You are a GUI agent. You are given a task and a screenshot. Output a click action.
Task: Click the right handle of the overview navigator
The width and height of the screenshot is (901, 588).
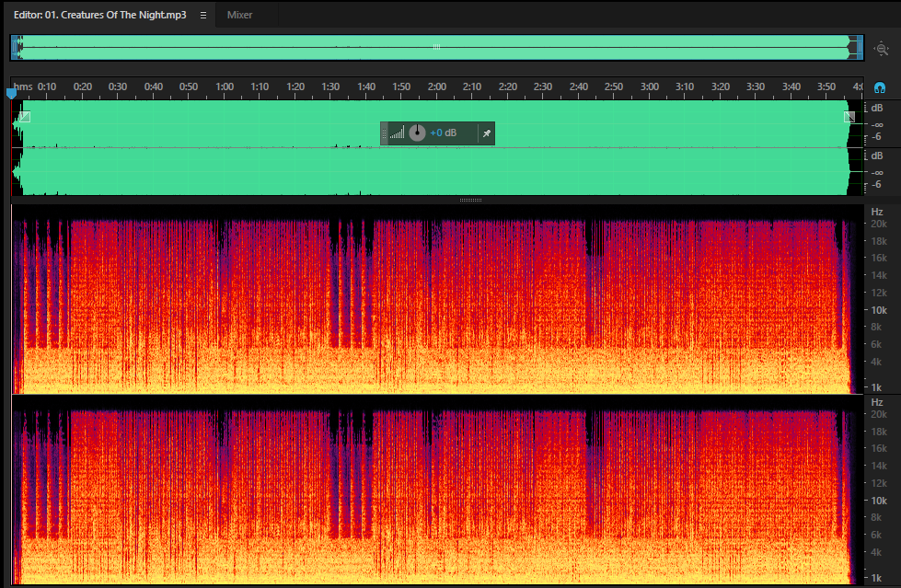pos(861,48)
